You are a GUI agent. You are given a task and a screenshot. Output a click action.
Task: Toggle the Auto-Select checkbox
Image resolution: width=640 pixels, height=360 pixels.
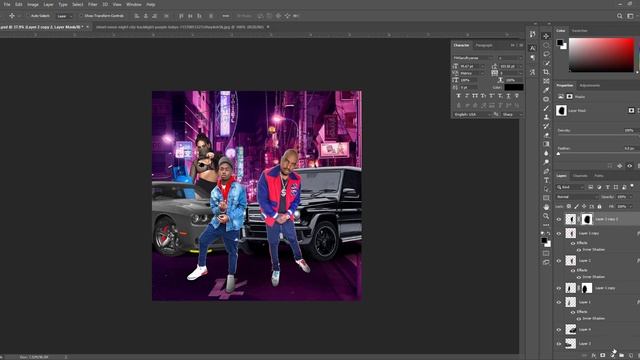[x=29, y=16]
